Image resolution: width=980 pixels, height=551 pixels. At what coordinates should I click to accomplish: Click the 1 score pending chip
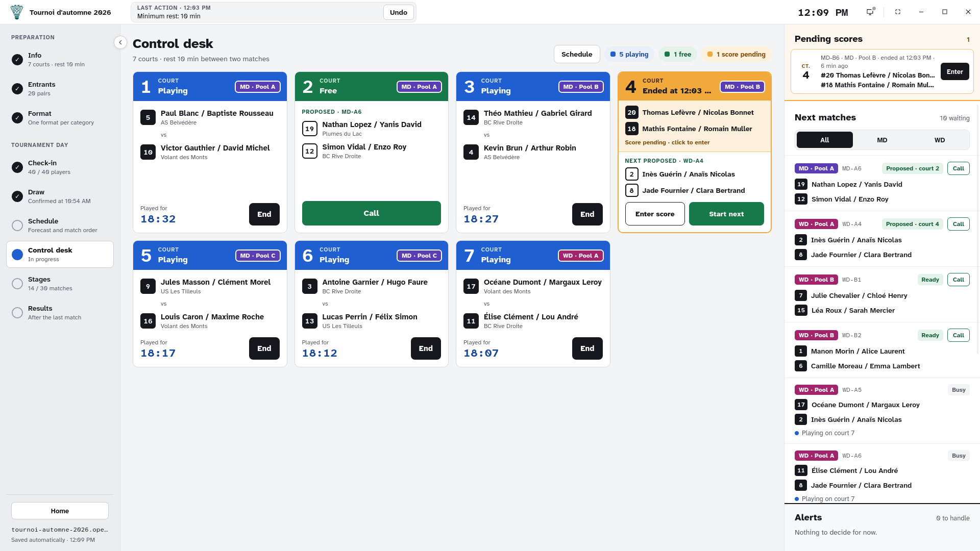coord(736,54)
